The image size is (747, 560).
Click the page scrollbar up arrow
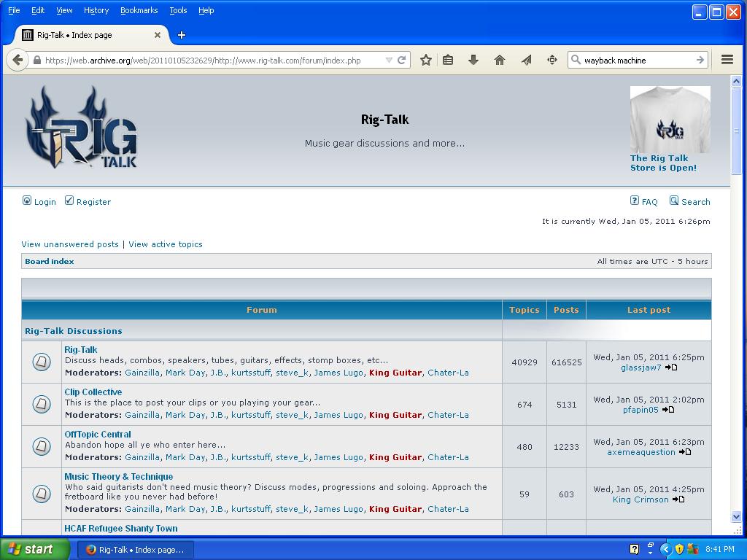coord(736,81)
